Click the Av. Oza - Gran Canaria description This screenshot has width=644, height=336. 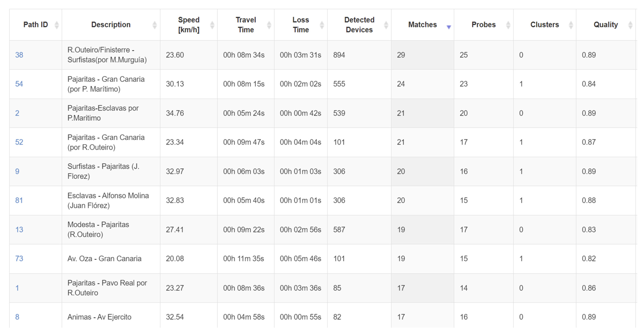(x=104, y=259)
